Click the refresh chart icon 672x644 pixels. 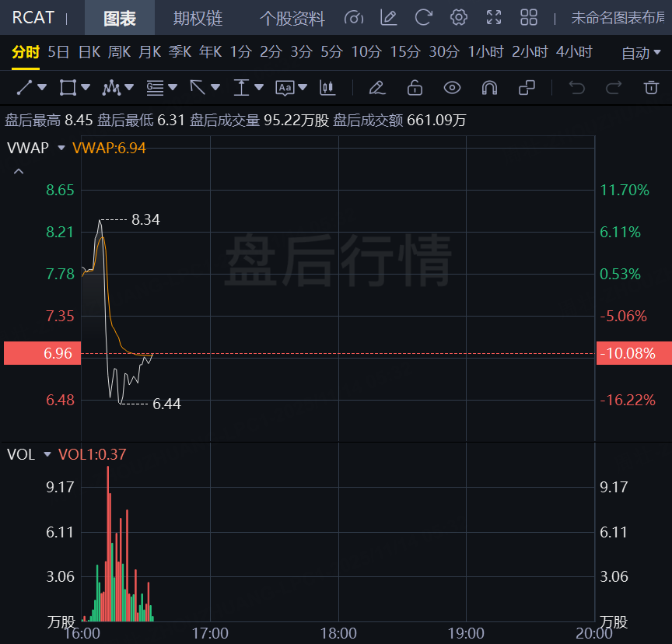click(x=423, y=18)
